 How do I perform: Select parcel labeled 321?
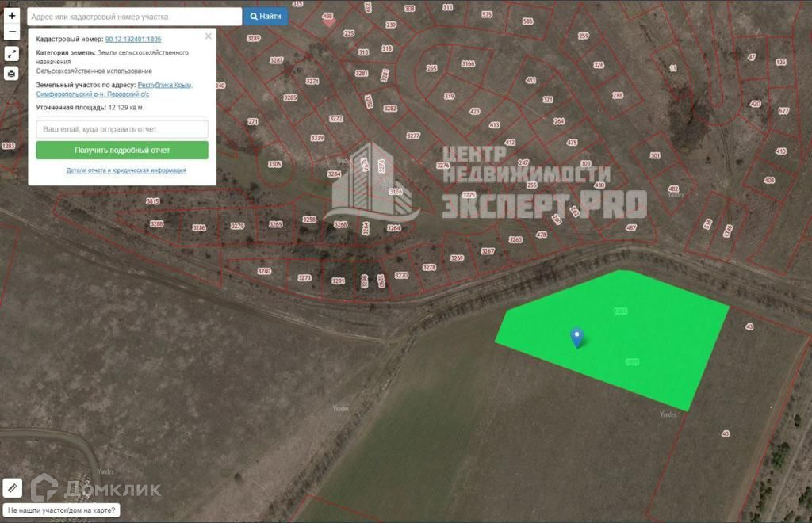(547, 99)
